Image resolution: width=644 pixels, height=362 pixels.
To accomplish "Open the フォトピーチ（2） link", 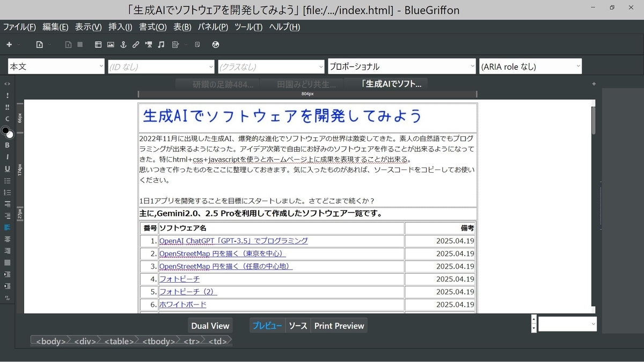I will (x=188, y=292).
